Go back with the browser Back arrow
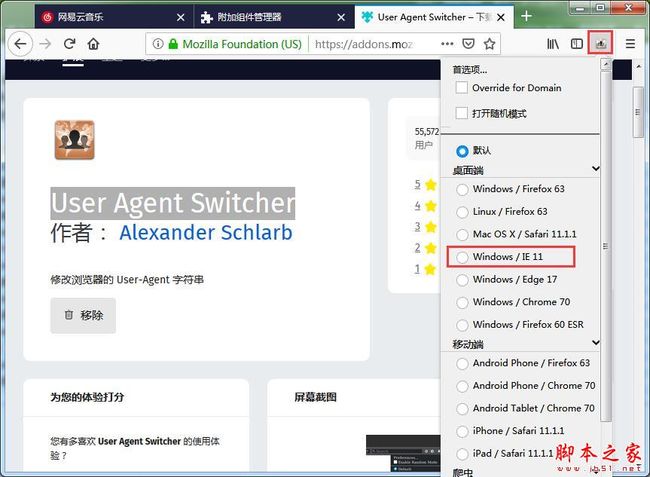Screen dimensions: 650x477 point(20,44)
